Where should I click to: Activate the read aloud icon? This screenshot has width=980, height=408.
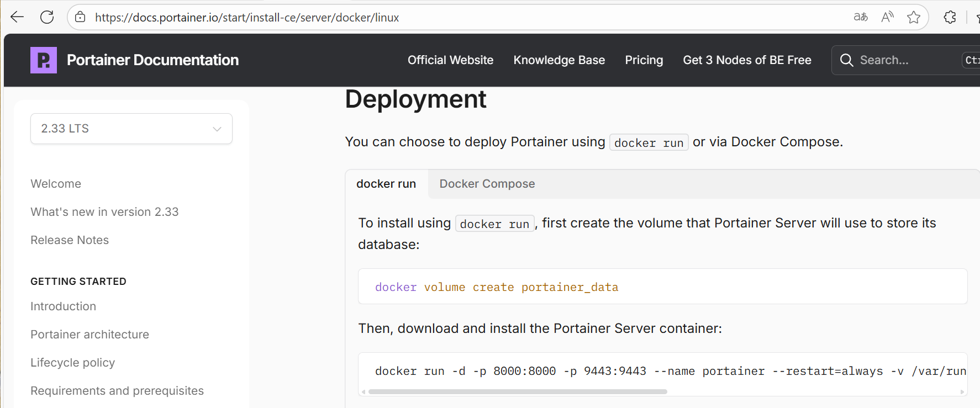pos(887,17)
